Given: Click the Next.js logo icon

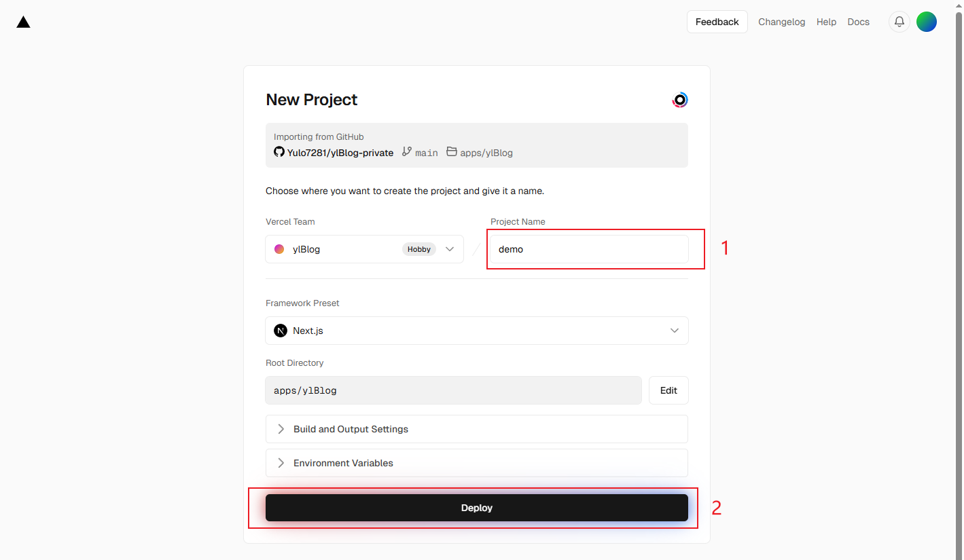Looking at the screenshot, I should (280, 331).
